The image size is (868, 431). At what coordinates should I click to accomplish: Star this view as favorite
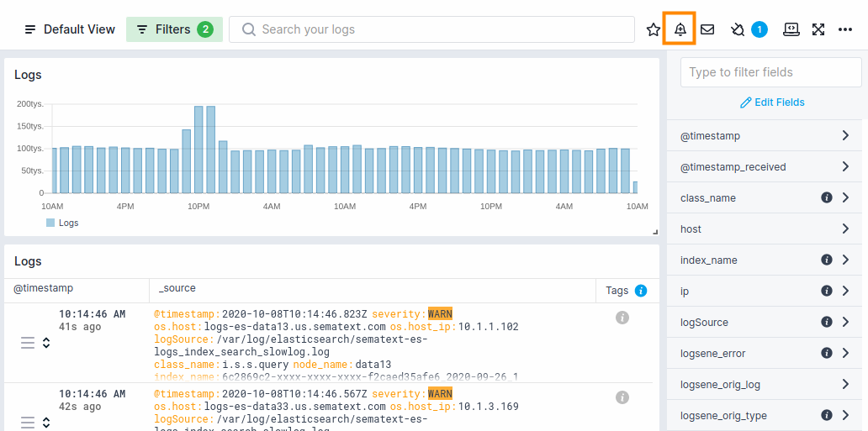coord(654,29)
